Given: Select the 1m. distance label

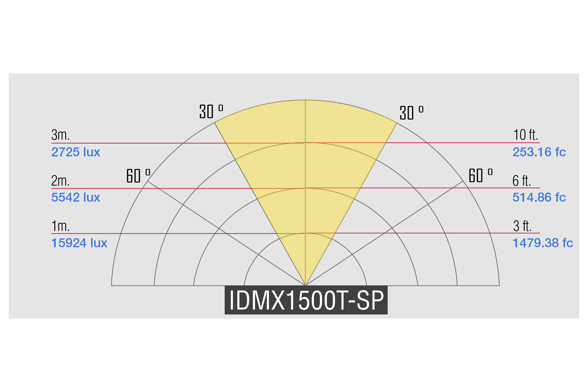Looking at the screenshot, I should pos(60,226).
